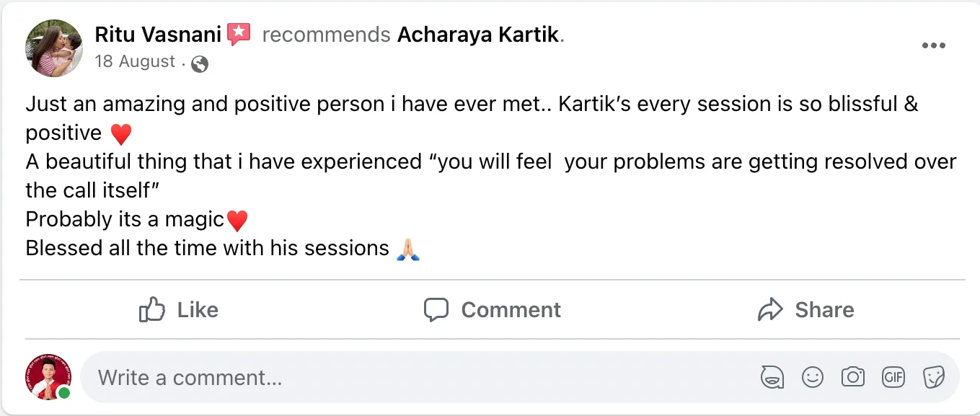Open the emoji picker in comment box
Screen dimensions: 980x416
[x=813, y=377]
